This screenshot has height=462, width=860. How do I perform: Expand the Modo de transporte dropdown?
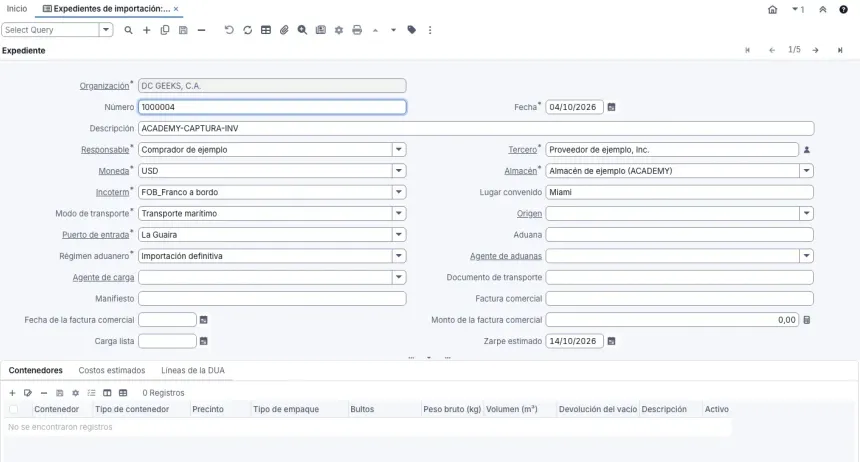pos(399,213)
